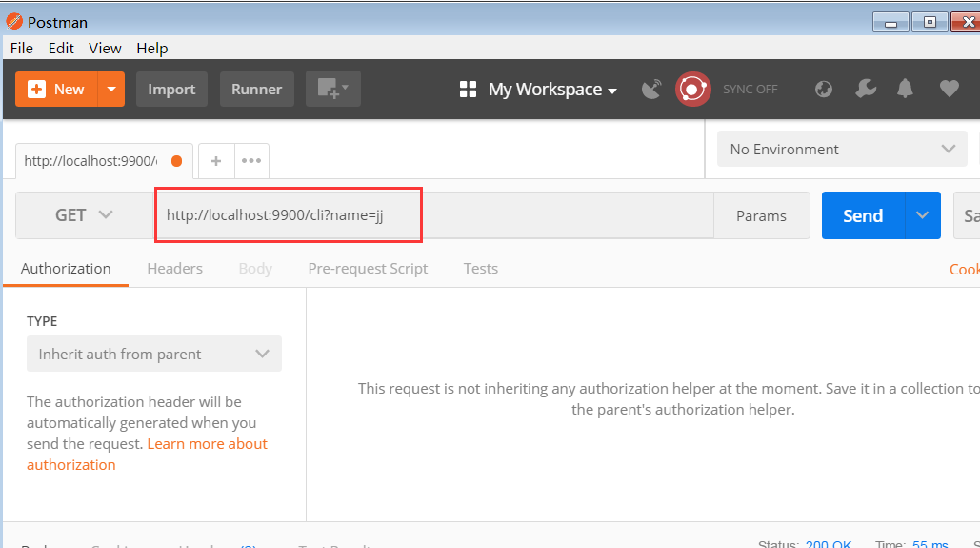The width and height of the screenshot is (980, 548).
Task: Open the Edit menu
Action: [x=61, y=49]
